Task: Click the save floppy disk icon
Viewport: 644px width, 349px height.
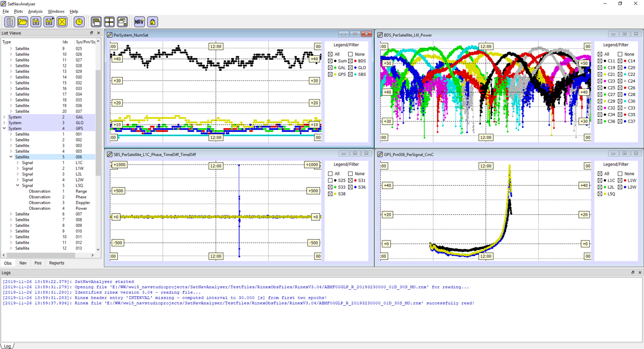Action: [36, 22]
